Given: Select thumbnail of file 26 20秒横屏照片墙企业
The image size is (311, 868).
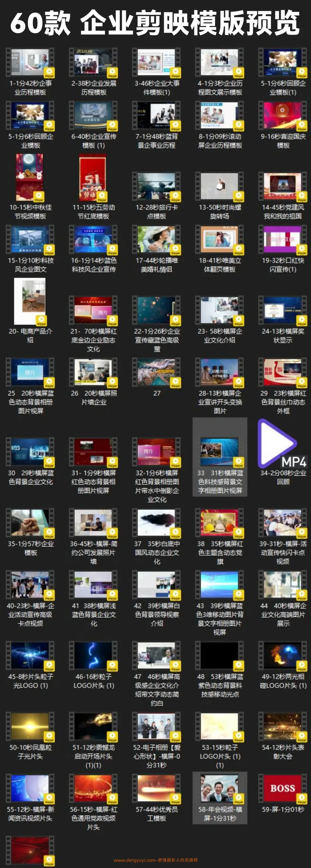Looking at the screenshot, I should click(x=93, y=373).
